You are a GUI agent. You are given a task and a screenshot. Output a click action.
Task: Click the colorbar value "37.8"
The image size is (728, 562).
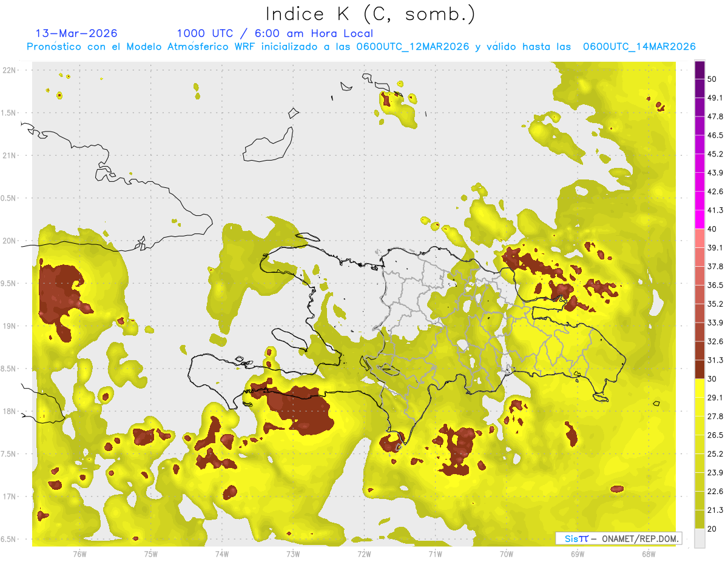pyautogui.click(x=716, y=266)
